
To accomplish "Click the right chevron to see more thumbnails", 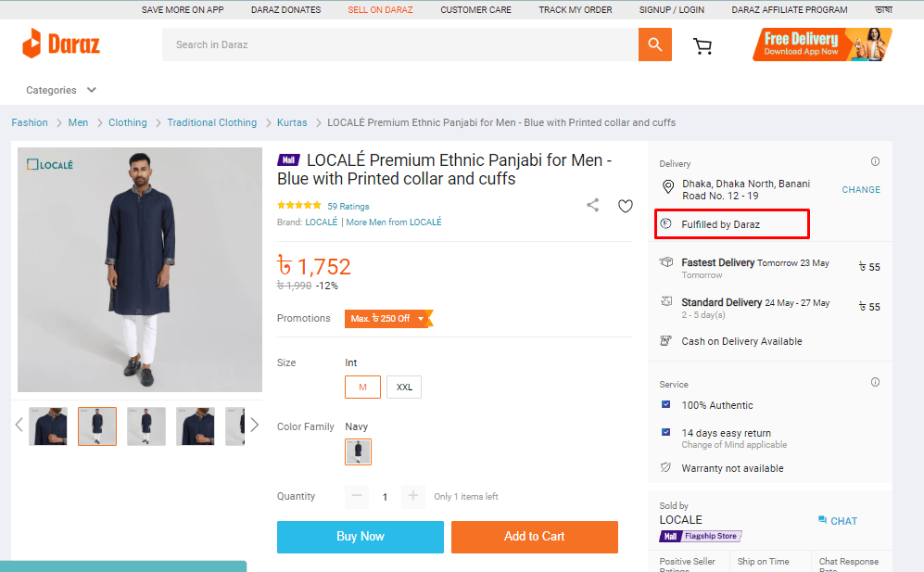I will [254, 424].
